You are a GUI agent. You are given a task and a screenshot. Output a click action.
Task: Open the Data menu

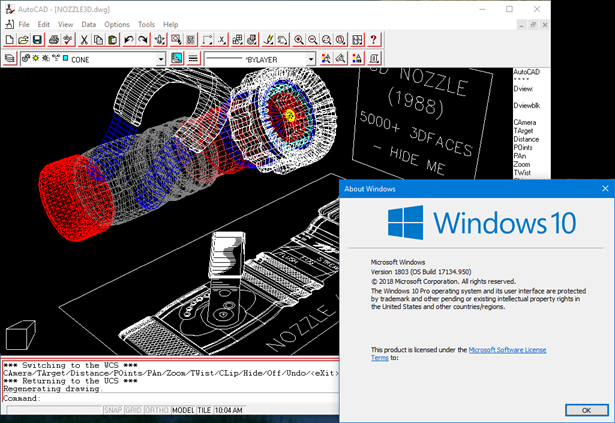[x=89, y=24]
